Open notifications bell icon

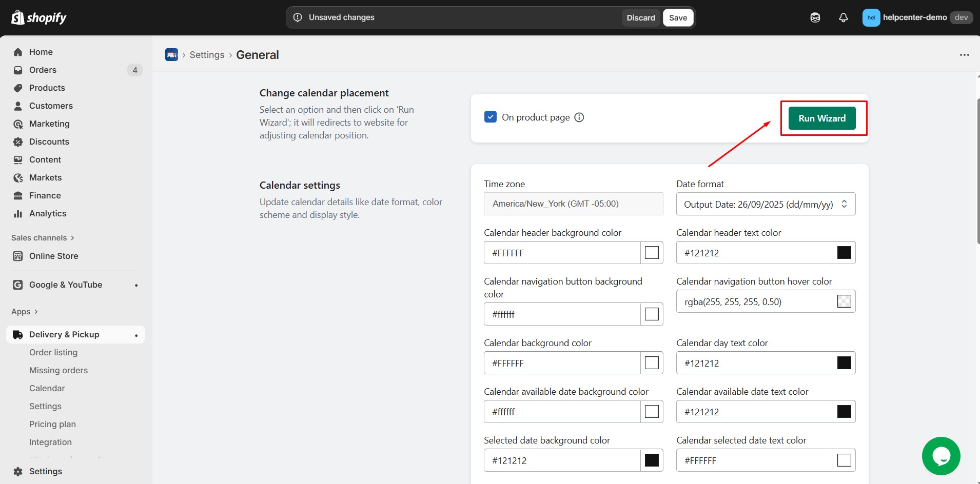[x=843, y=18]
